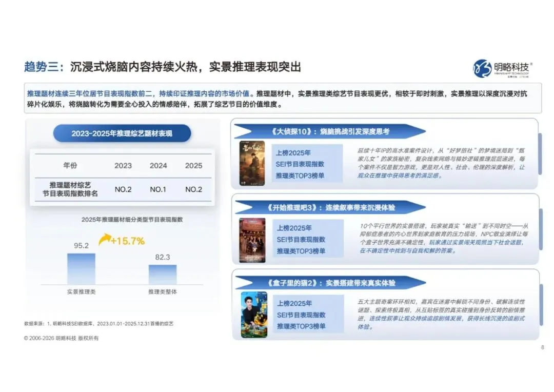Click the 《开始推理吧3》 banner heading
Screen dimensions: 554x392
pos(330,207)
